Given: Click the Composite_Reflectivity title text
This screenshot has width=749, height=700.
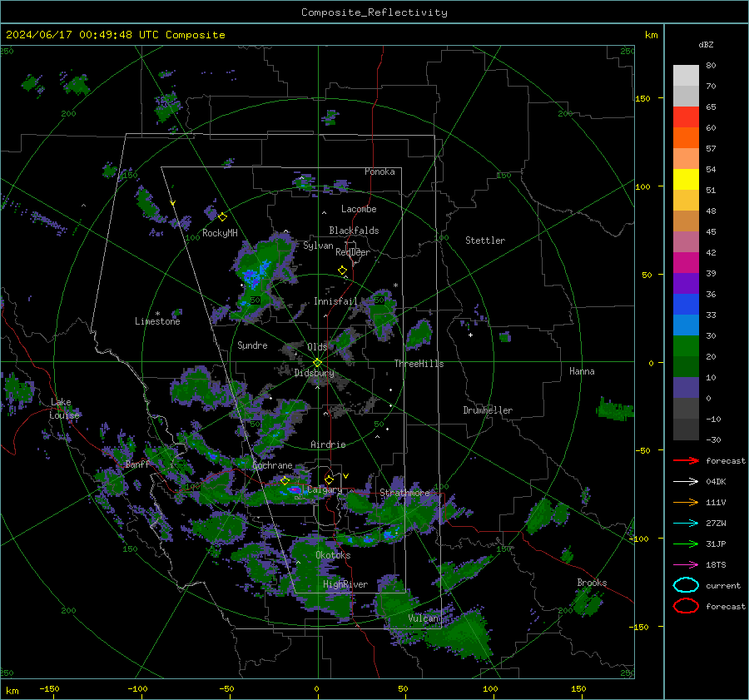Looking at the screenshot, I should coord(374,12).
